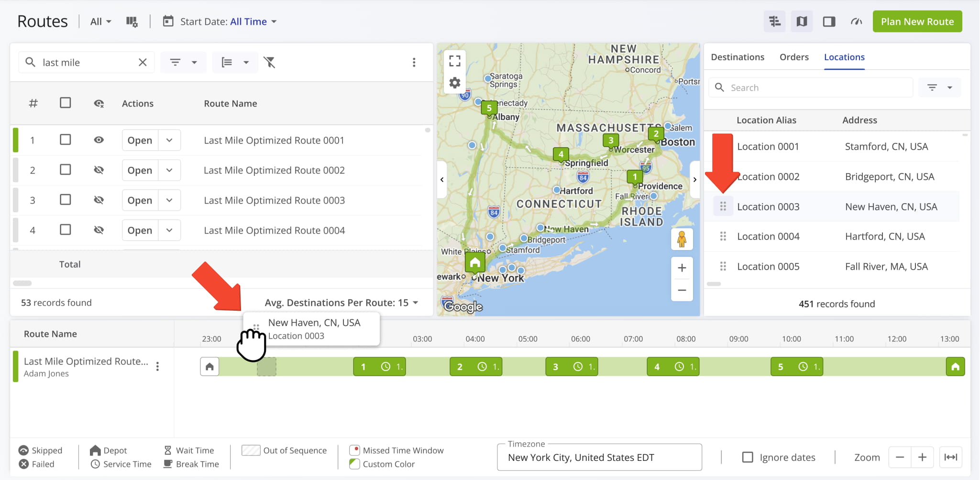Image resolution: width=980 pixels, height=480 pixels.
Task: Expand the map to fullscreen
Action: [454, 61]
